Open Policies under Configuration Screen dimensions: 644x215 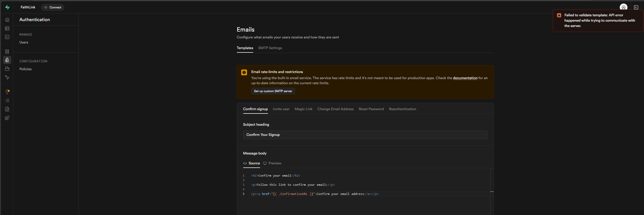(x=25, y=69)
